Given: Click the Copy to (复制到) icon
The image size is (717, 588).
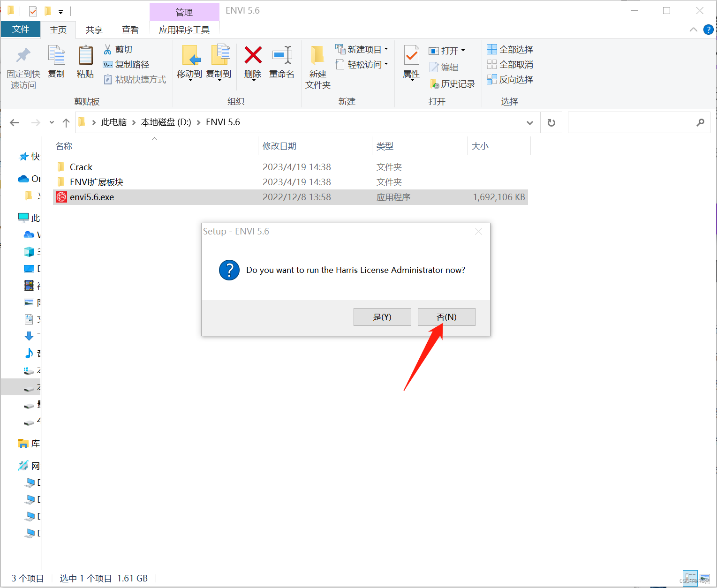Looking at the screenshot, I should [x=220, y=55].
